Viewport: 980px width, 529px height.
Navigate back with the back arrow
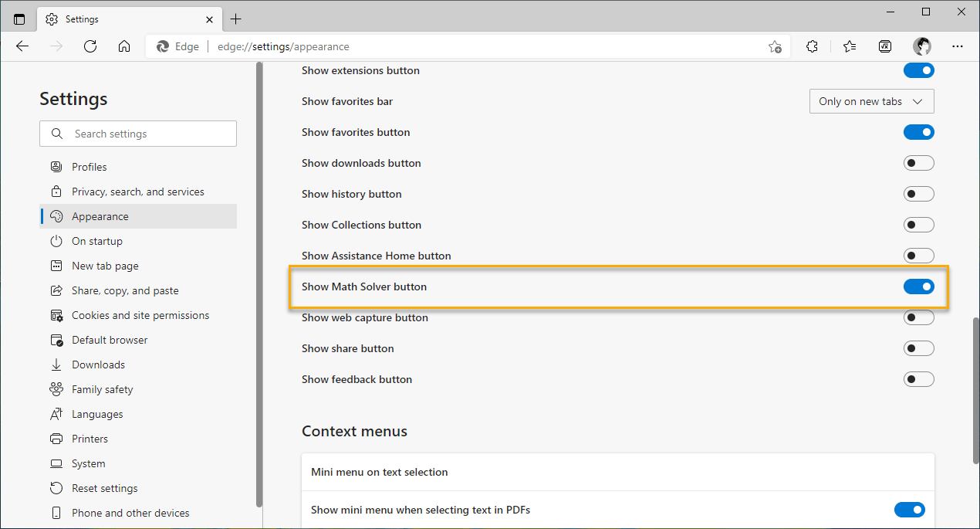22,46
